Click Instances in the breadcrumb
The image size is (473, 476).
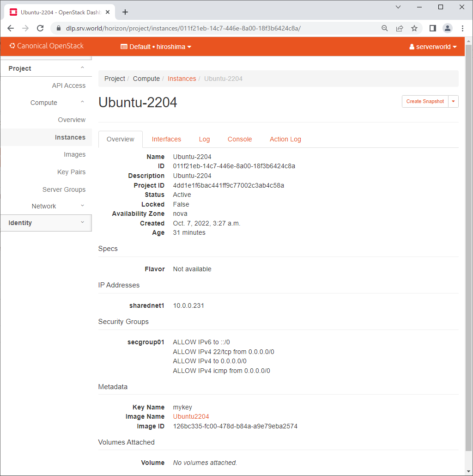point(182,79)
